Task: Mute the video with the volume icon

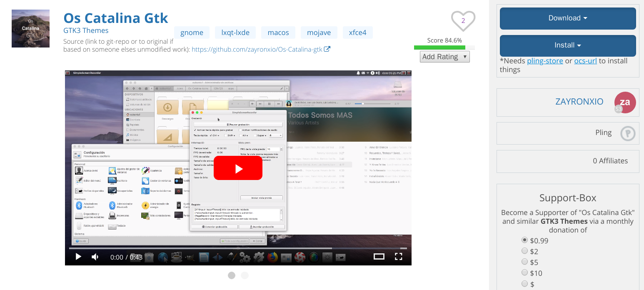Action: [x=95, y=257]
